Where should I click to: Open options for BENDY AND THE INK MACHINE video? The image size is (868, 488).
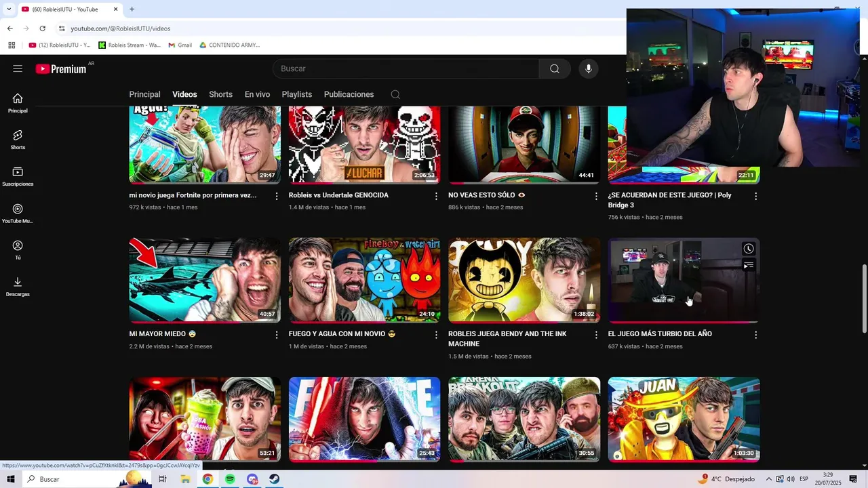tap(596, 335)
